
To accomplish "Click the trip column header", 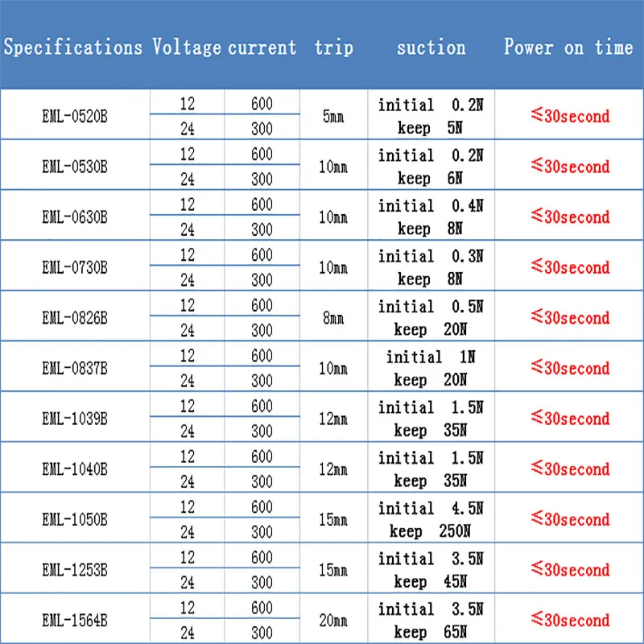I will 333,47.
